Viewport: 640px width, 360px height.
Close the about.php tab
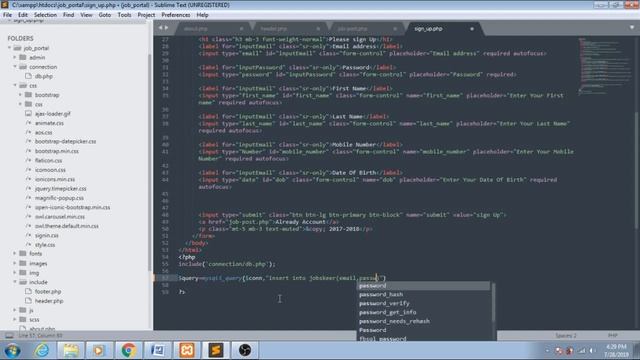coord(241,29)
